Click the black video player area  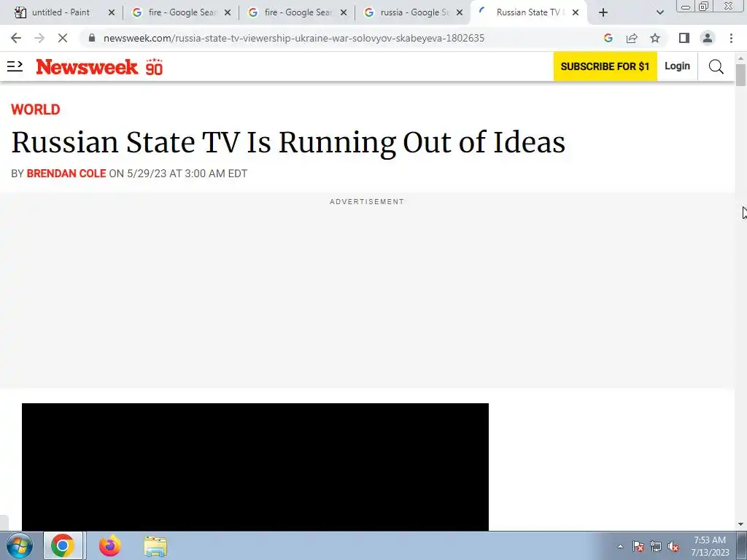(x=255, y=467)
